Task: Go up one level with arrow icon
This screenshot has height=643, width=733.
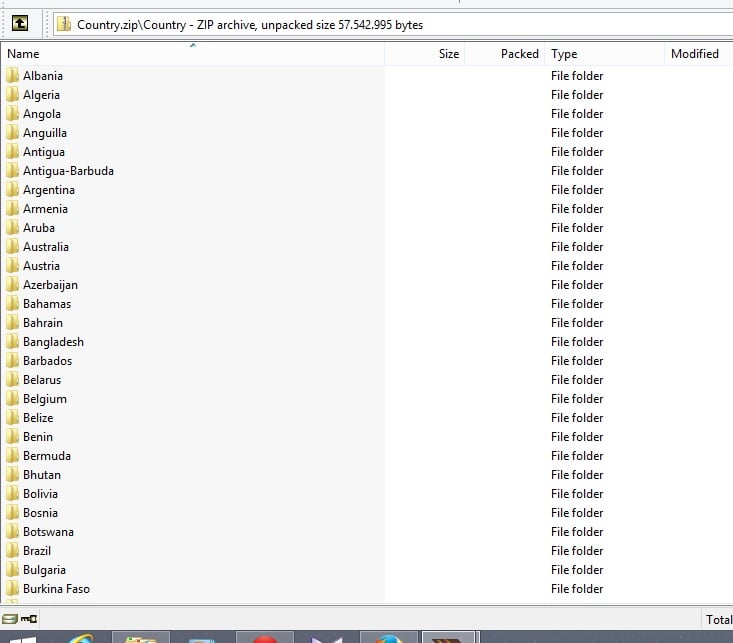Action: pos(20,23)
